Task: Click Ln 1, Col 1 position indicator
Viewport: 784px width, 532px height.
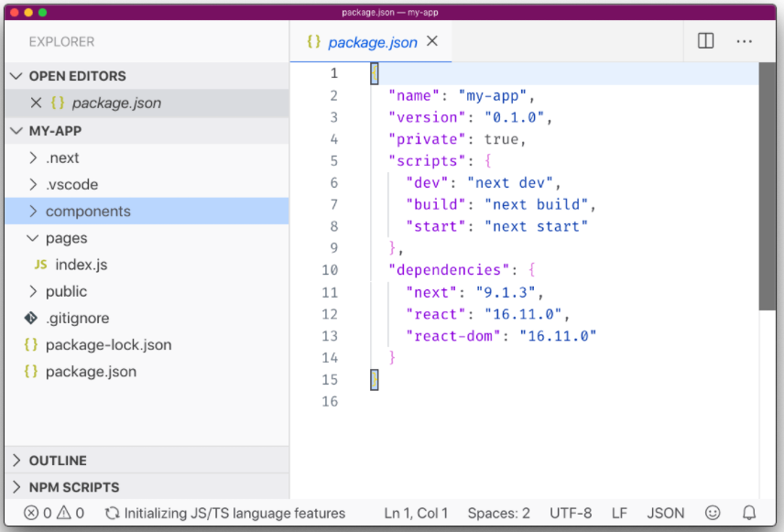Action: pos(416,513)
